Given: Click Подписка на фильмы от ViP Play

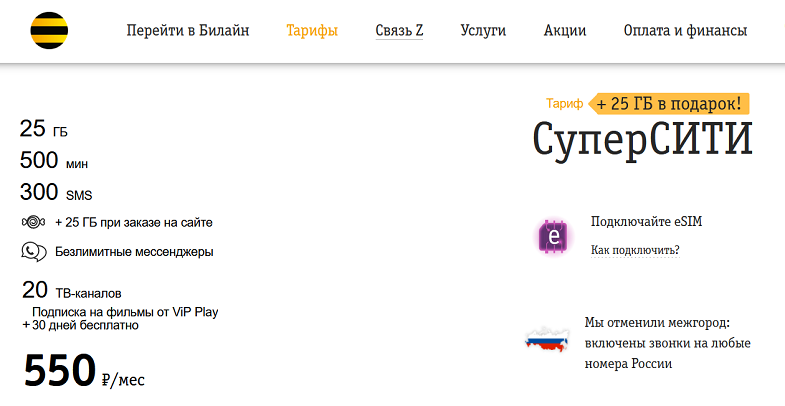Looking at the screenshot, I should 125,312.
